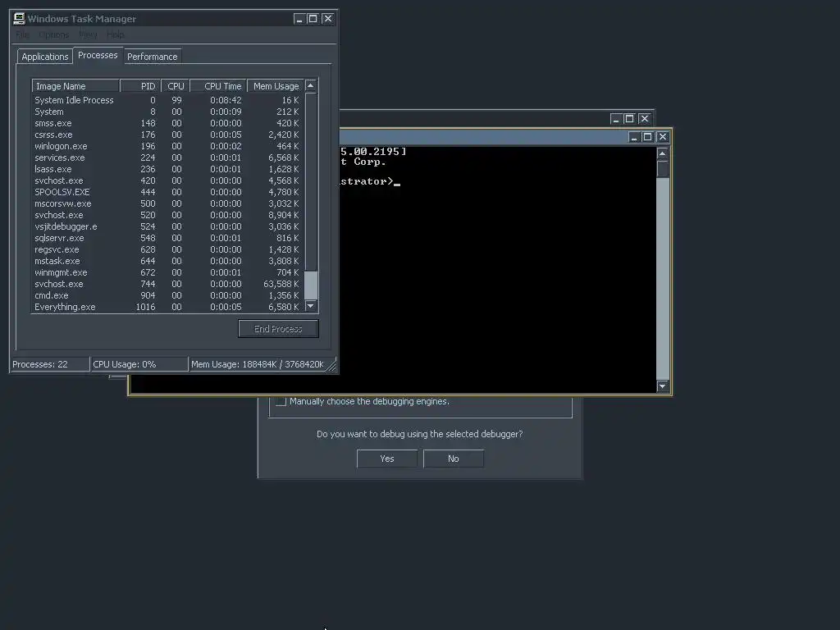Maximize the Windows Task Manager window

click(x=313, y=19)
